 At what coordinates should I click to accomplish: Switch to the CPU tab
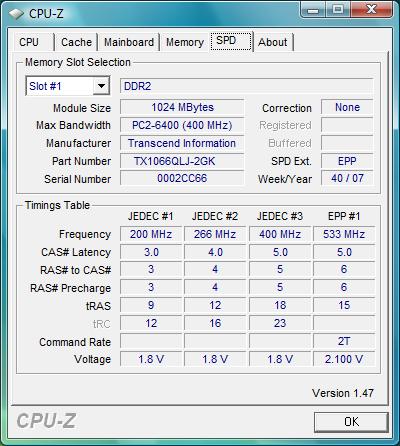point(33,42)
